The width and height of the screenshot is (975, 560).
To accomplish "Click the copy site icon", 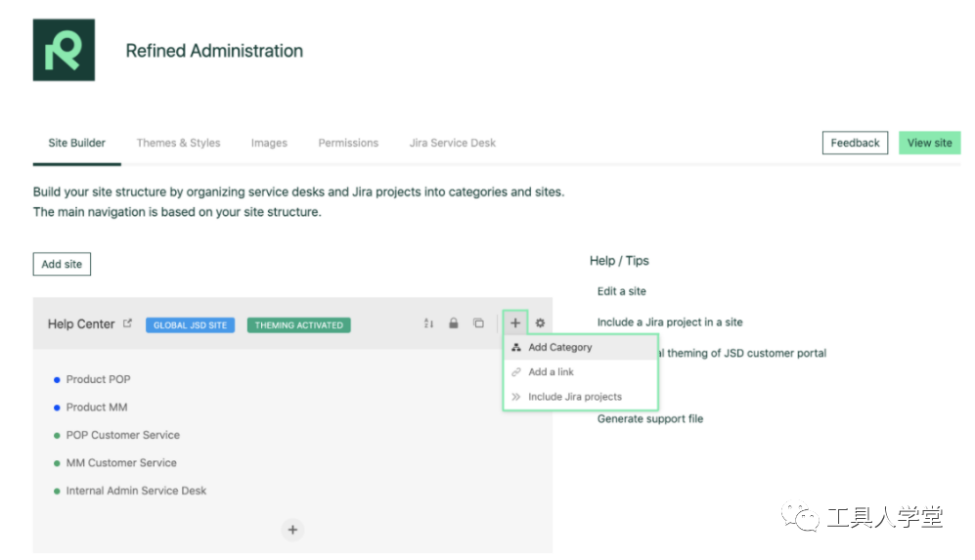I will (x=478, y=323).
